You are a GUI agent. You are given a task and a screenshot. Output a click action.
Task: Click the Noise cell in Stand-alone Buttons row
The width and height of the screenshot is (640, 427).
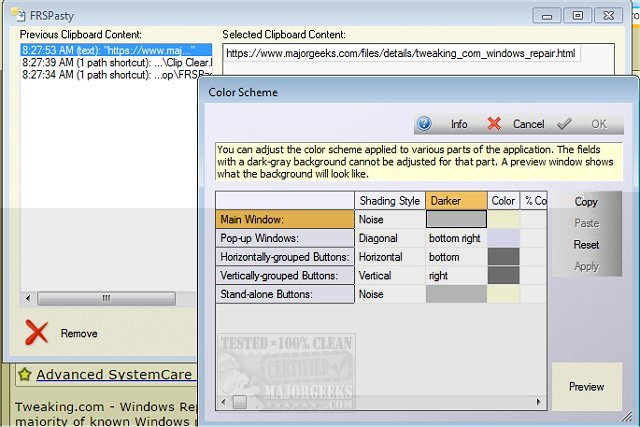[x=390, y=294]
